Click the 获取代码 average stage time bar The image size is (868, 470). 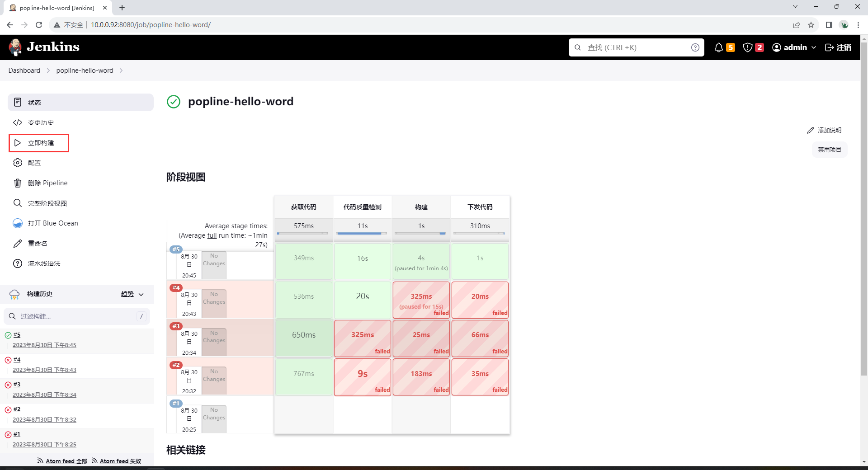point(303,234)
